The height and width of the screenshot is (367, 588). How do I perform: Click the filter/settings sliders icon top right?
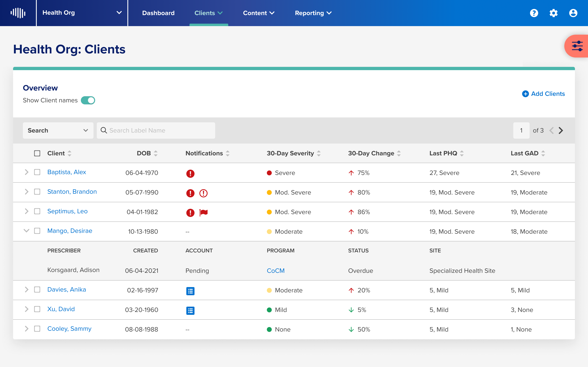pos(577,46)
